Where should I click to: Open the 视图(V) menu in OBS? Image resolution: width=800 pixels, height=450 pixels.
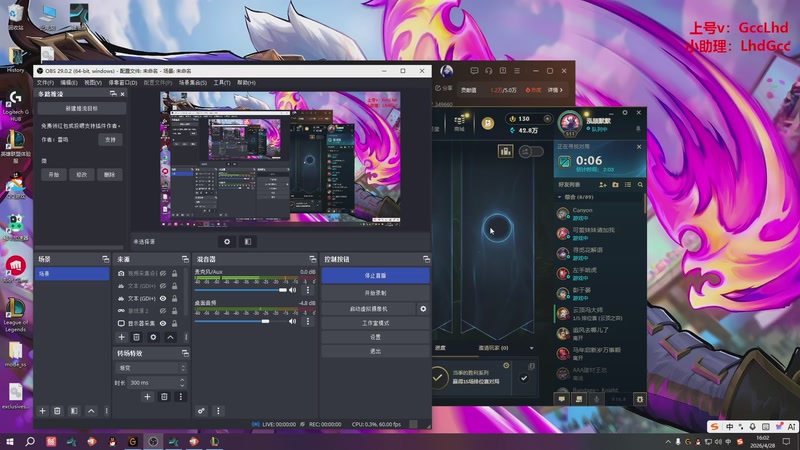point(93,83)
